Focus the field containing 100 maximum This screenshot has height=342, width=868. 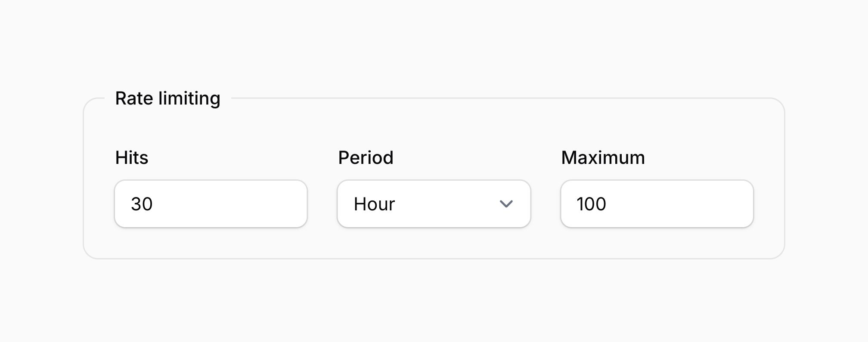(657, 204)
